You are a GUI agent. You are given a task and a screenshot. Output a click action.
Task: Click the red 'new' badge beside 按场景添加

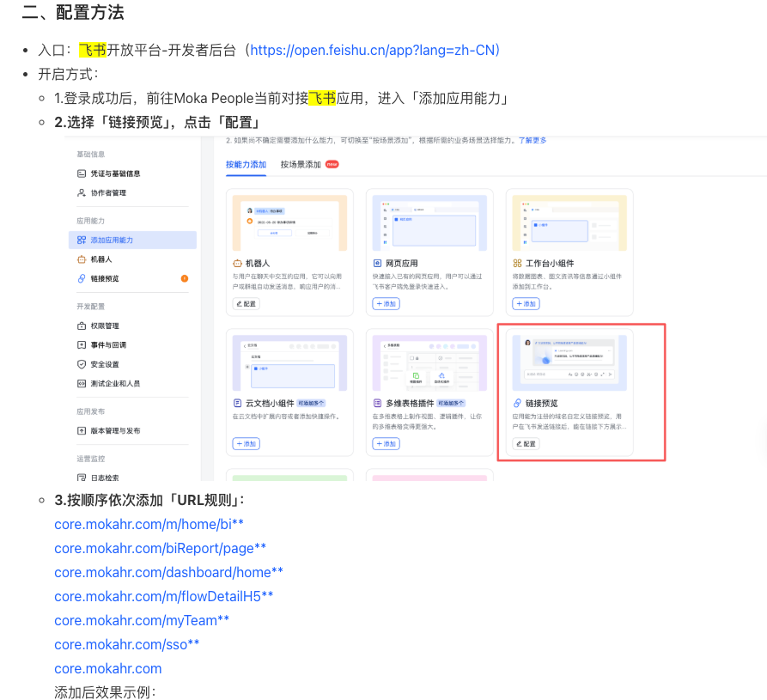(x=332, y=164)
